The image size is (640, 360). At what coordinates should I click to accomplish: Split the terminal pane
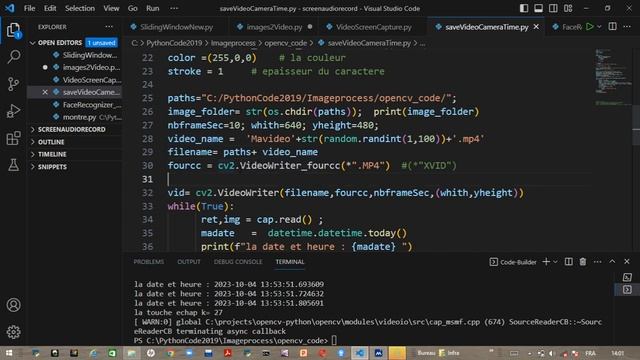click(568, 262)
